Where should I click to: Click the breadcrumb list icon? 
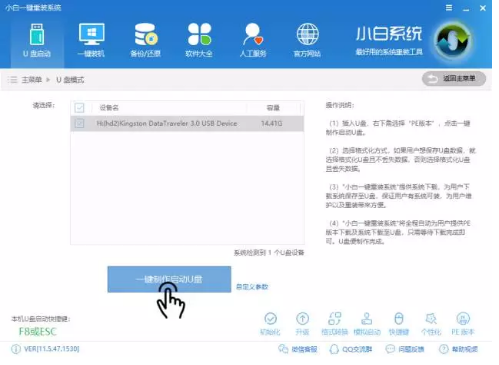coord(12,80)
